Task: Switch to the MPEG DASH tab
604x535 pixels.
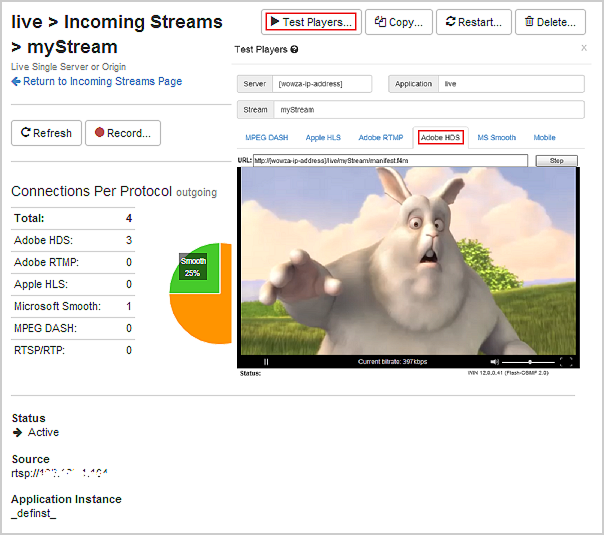Action: pos(267,138)
